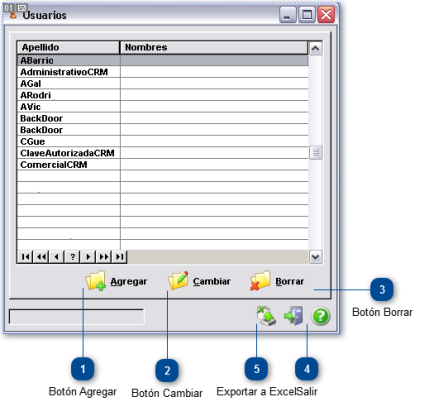Click the Borrar button
This screenshot has width=429, height=416.
[x=277, y=281]
